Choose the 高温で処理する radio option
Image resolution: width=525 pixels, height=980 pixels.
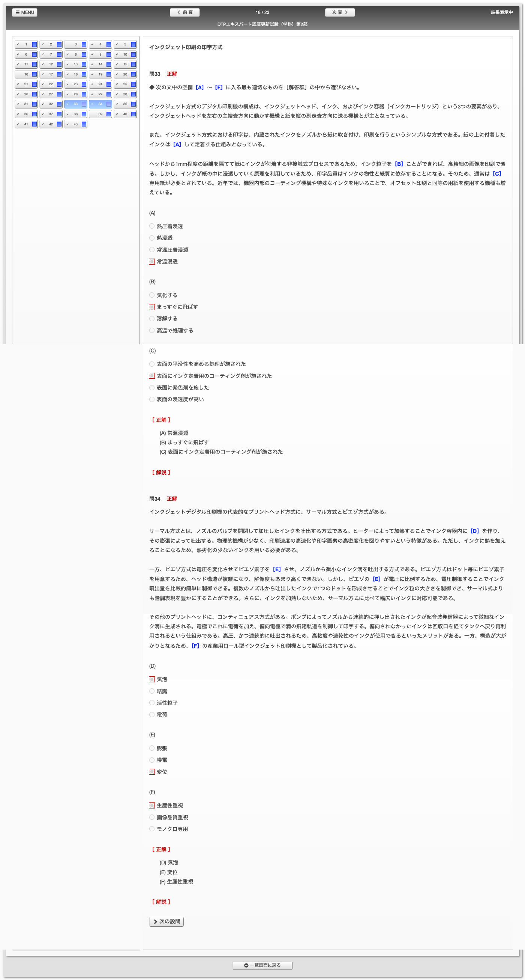pos(151,331)
